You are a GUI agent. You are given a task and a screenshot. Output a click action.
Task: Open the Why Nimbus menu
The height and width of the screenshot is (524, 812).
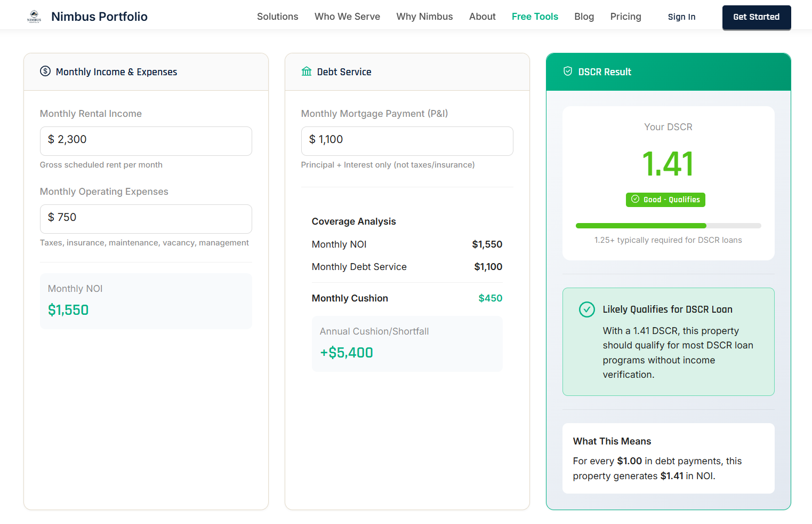424,17
